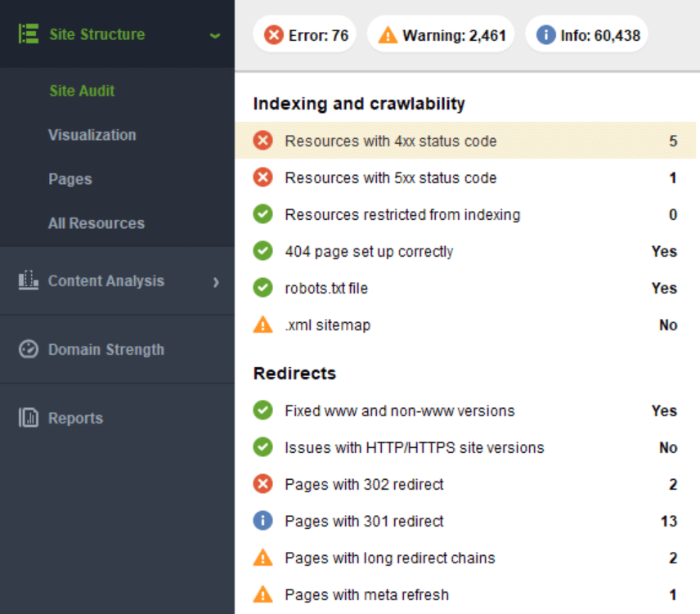The width and height of the screenshot is (700, 614).
Task: Click the blue info icon beside 301 redirect
Action: 263,521
